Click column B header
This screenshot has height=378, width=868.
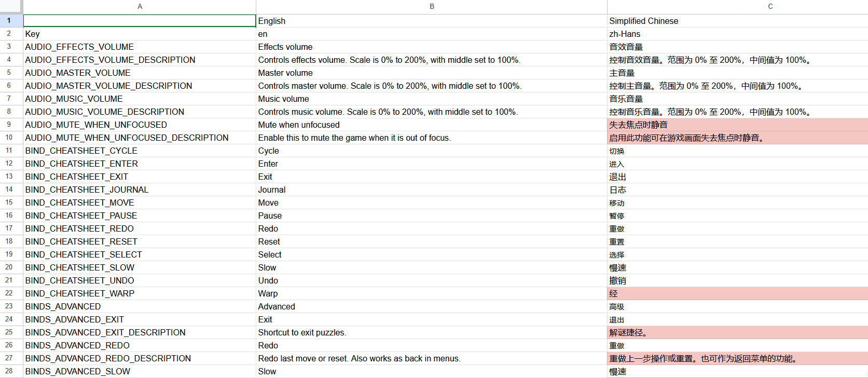[431, 7]
